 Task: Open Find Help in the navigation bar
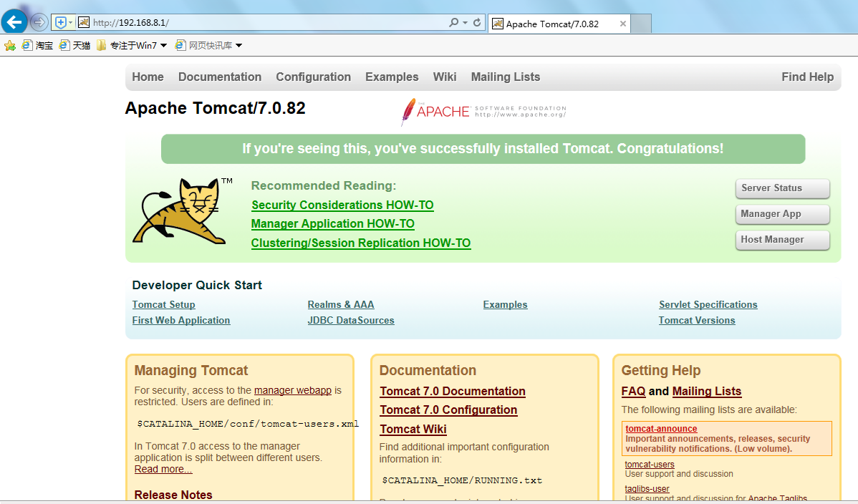click(808, 77)
